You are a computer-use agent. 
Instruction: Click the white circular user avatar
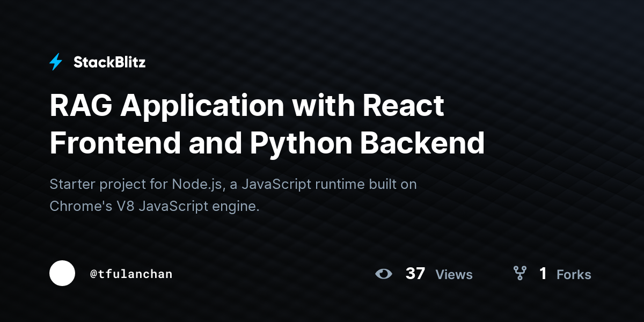pos(62,273)
